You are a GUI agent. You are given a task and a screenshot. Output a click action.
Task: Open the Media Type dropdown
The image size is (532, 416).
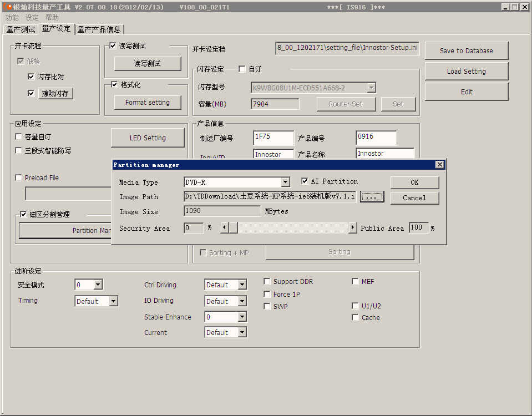pyautogui.click(x=285, y=182)
